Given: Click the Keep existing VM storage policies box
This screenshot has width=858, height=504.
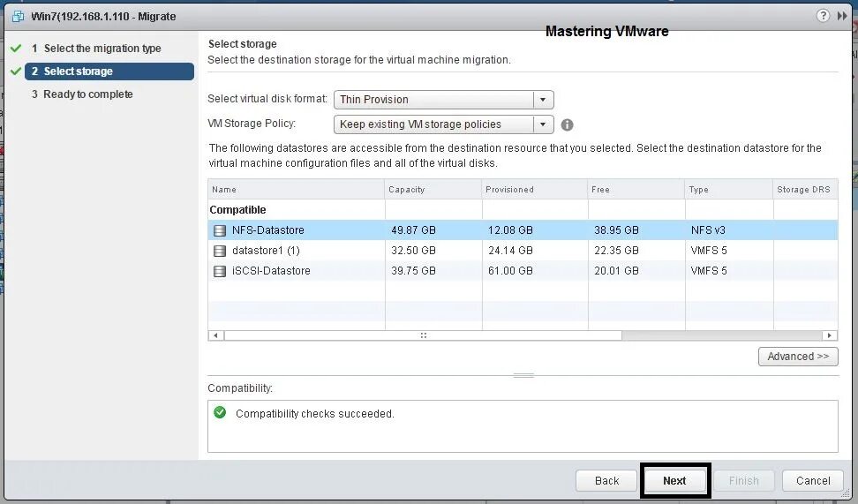Looking at the screenshot, I should (444, 124).
